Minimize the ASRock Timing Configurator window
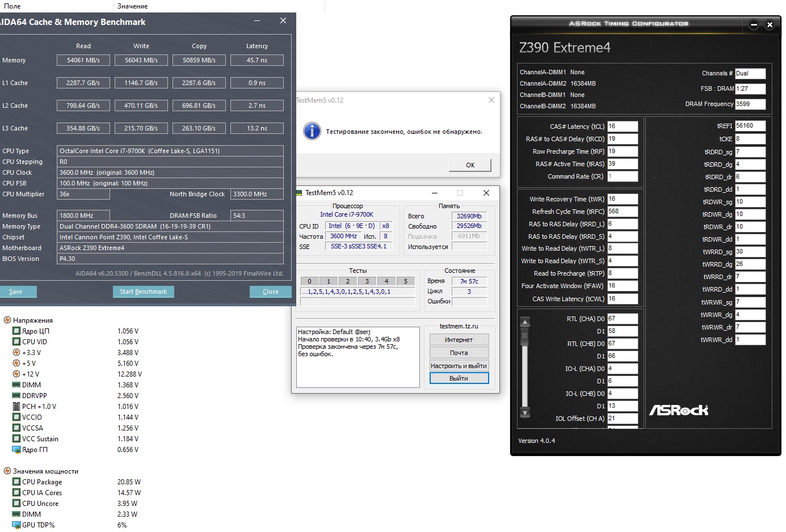Viewport: 786px width, 532px height. (754, 24)
